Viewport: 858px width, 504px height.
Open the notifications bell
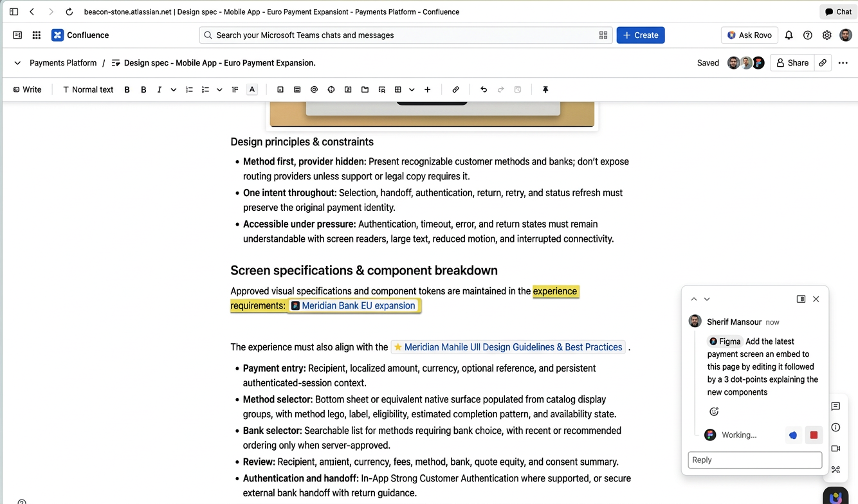coord(789,35)
